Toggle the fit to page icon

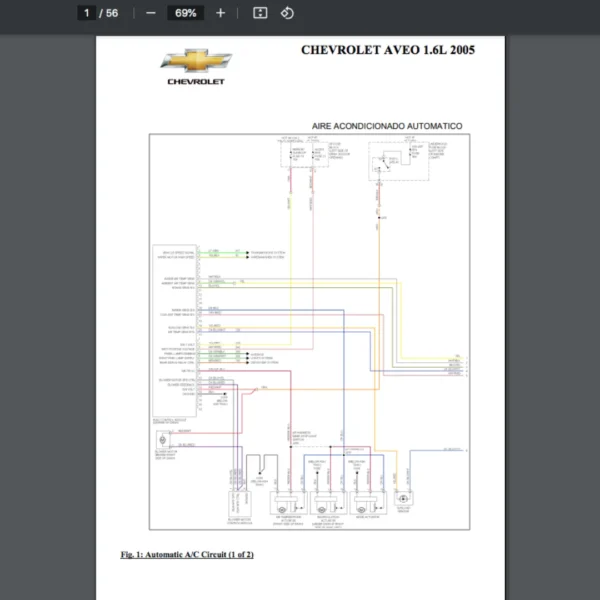(260, 13)
